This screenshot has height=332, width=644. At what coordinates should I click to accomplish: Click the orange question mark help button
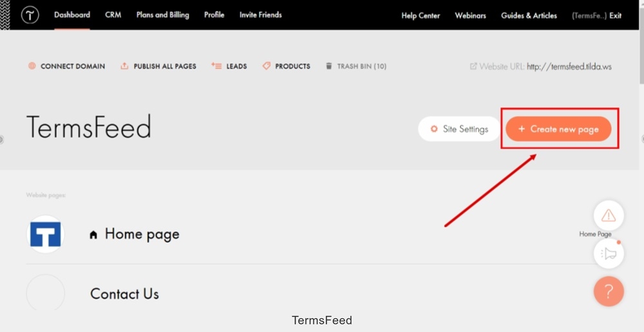click(609, 291)
